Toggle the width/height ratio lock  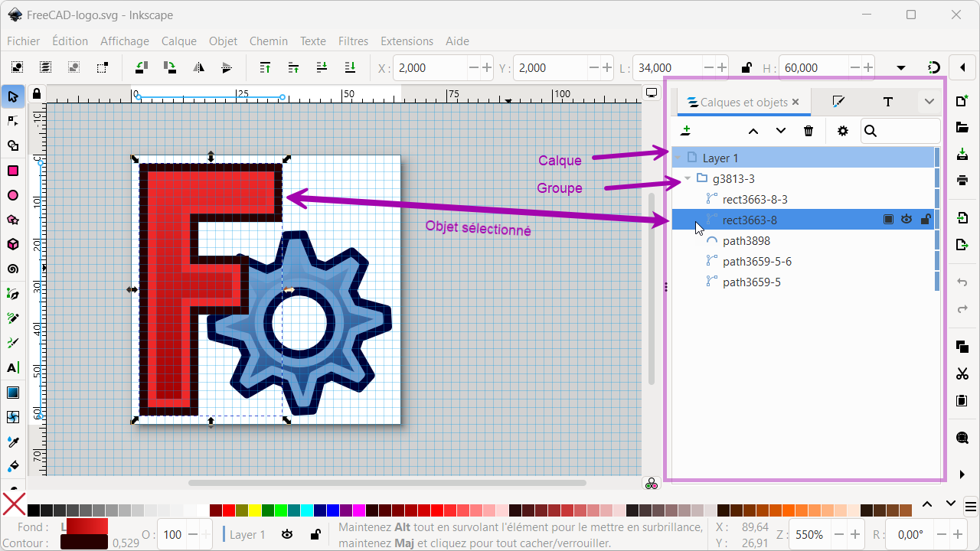(x=746, y=68)
